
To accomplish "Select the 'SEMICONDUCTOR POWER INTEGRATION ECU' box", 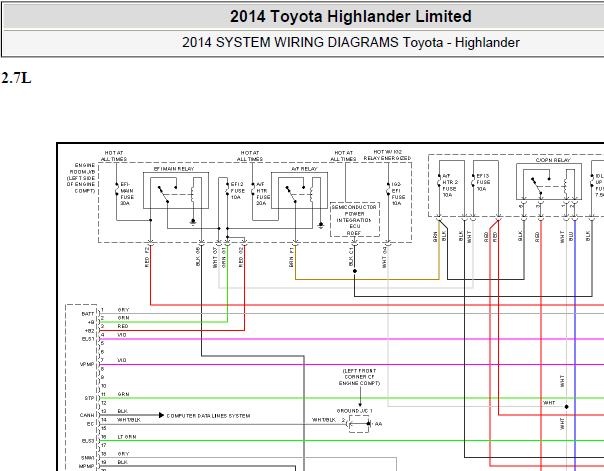I will coord(355,220).
